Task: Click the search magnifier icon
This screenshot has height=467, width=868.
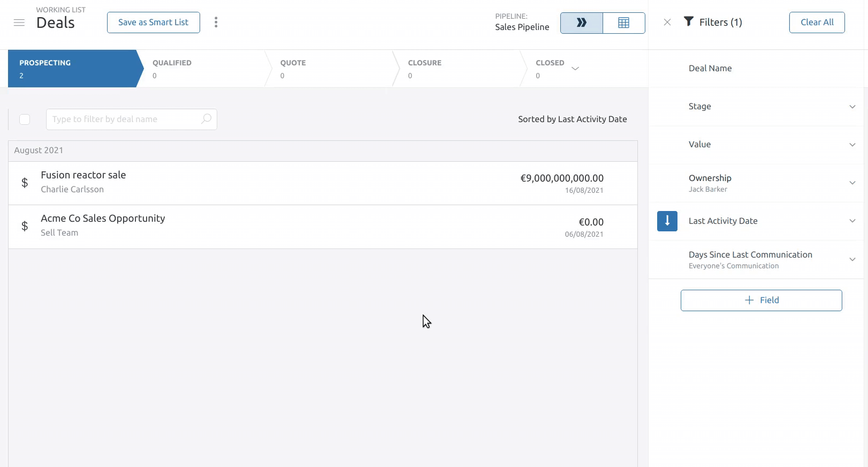Action: pos(206,119)
